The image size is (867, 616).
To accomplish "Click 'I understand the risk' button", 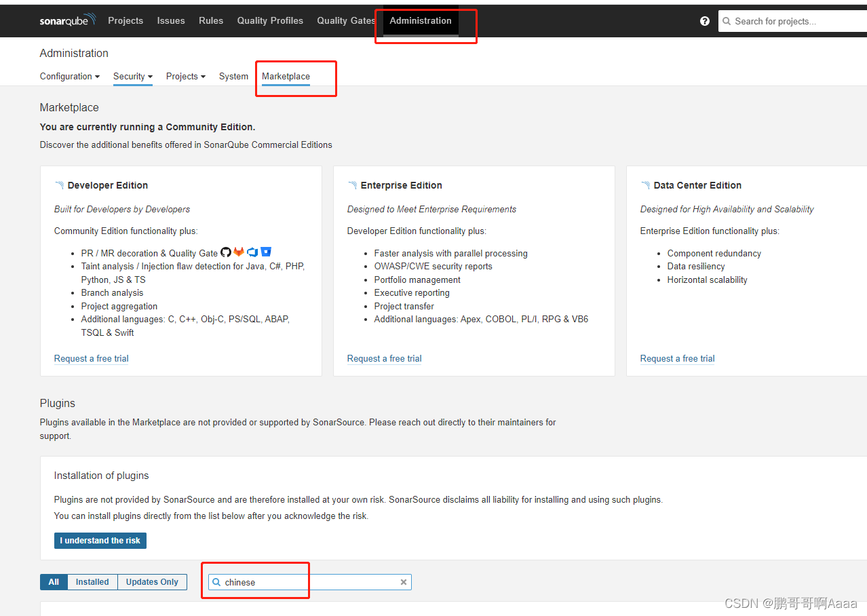I will tap(100, 541).
